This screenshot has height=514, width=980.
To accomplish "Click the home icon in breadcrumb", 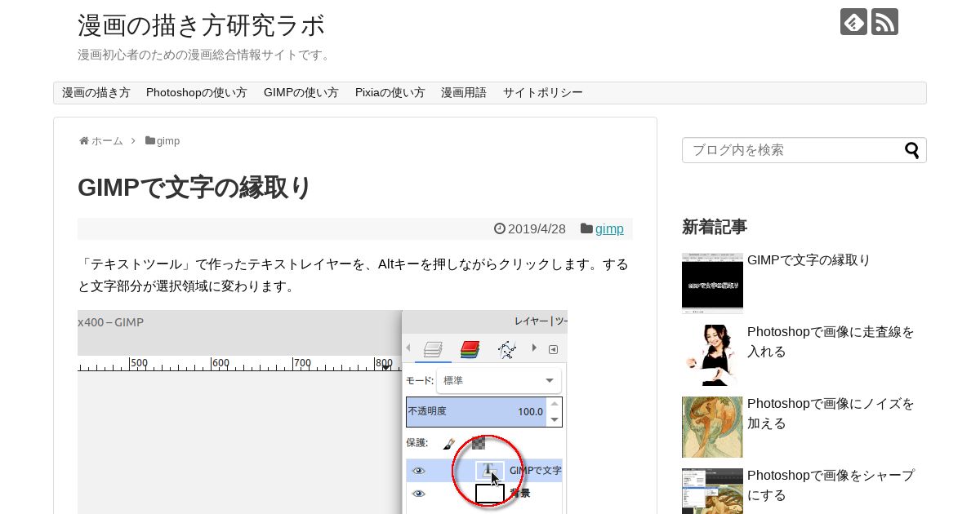I will pyautogui.click(x=83, y=140).
